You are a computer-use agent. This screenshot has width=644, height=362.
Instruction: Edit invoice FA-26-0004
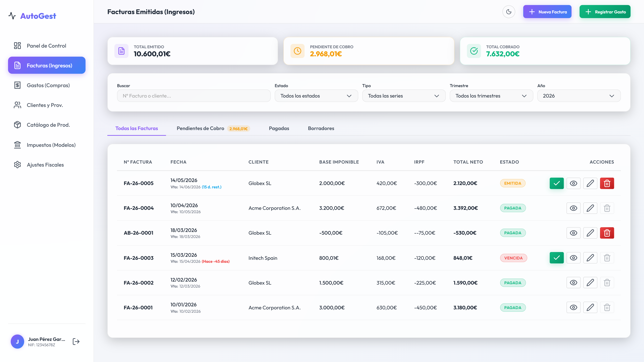pos(590,208)
